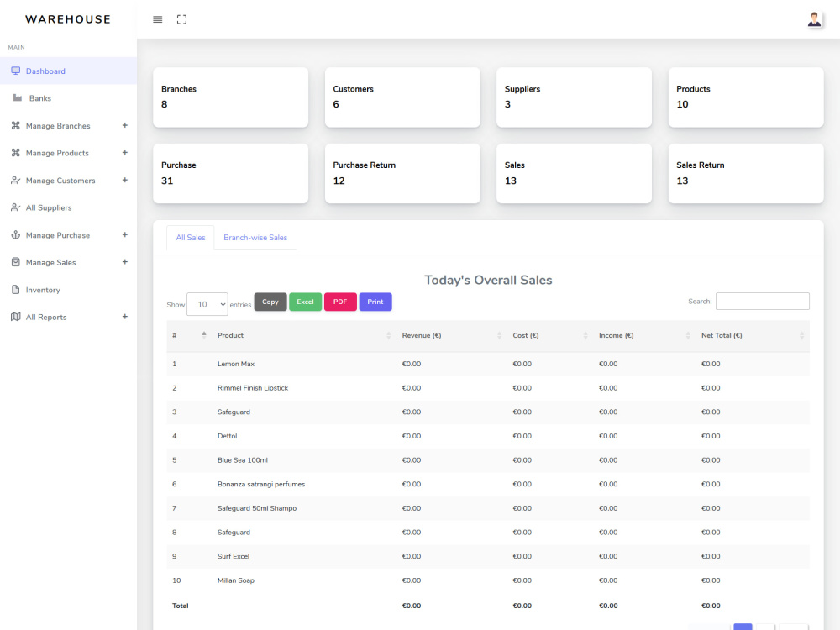Click the Suppliers stat card
This screenshot has height=630, width=840.
click(x=574, y=97)
